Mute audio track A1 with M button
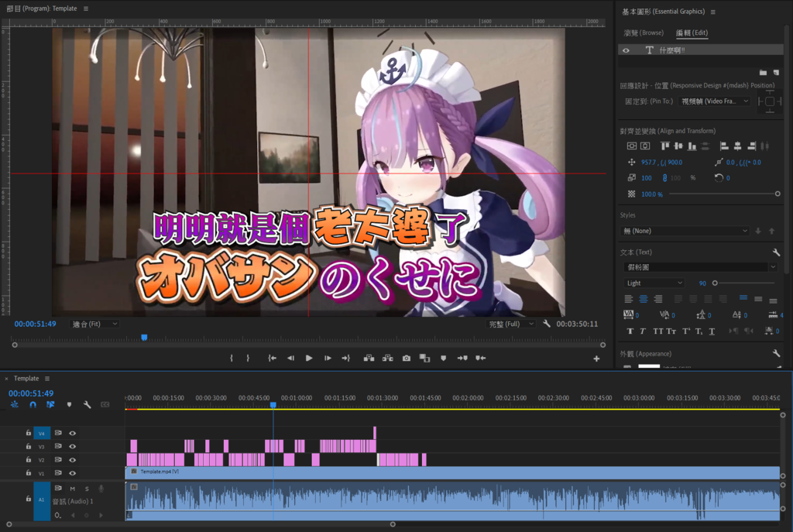The width and height of the screenshot is (793, 532). click(72, 489)
